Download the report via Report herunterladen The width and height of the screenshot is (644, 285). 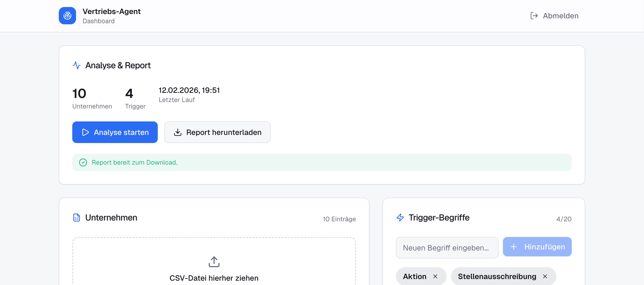[x=217, y=132]
